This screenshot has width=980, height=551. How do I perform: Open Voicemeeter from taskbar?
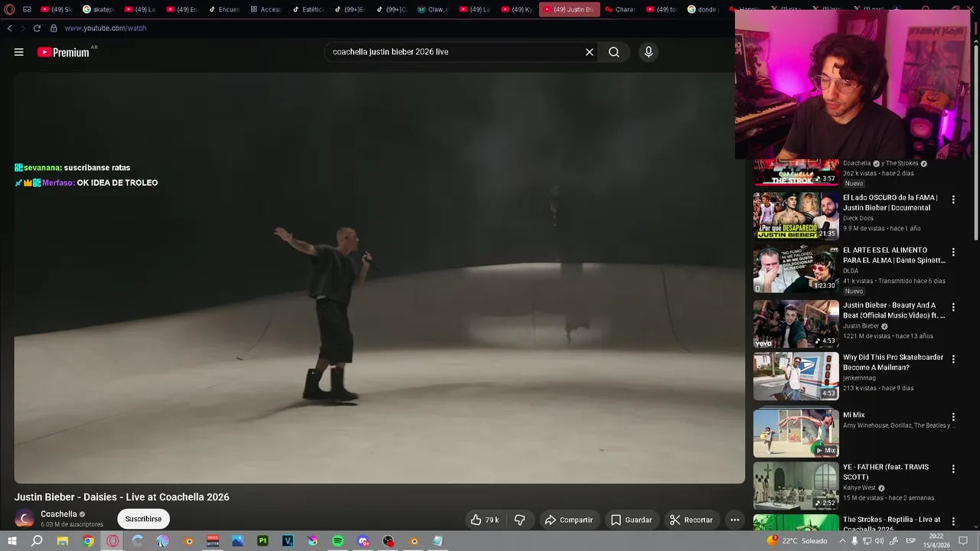[x=213, y=541]
